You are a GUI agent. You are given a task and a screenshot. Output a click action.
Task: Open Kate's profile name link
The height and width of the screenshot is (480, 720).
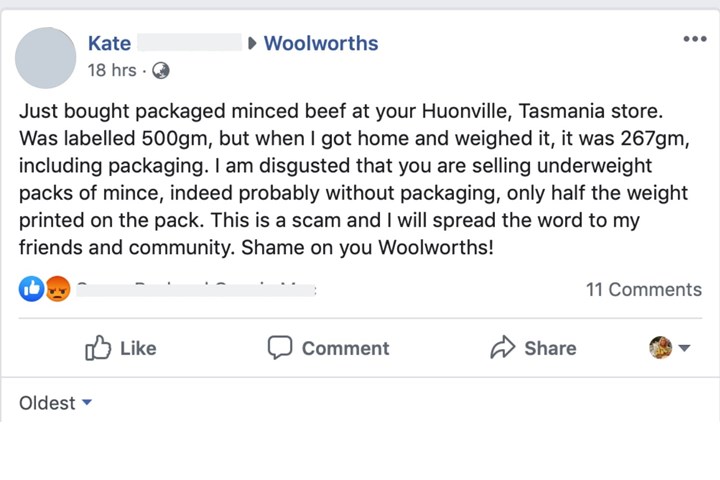click(x=109, y=44)
